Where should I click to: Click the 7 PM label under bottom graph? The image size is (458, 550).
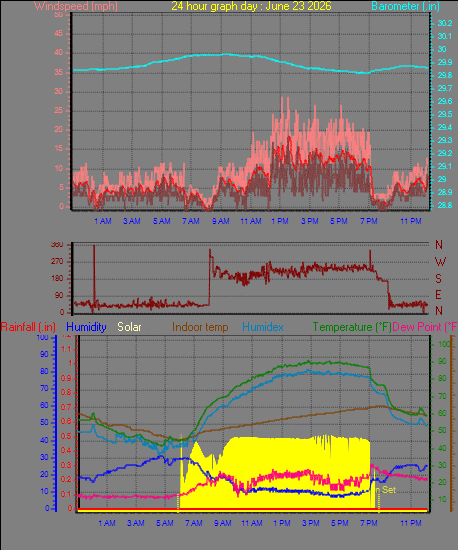tap(369, 523)
